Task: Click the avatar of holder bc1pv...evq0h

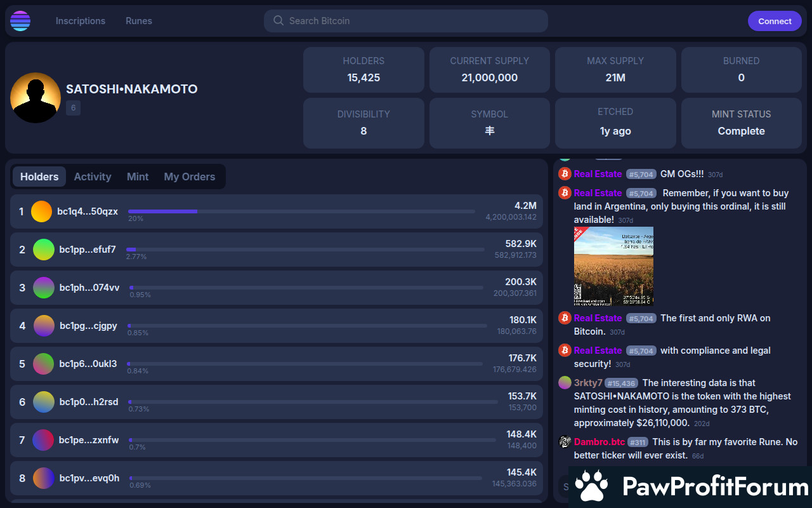Action: [44, 478]
